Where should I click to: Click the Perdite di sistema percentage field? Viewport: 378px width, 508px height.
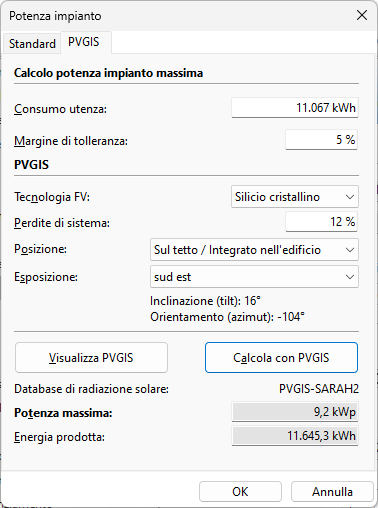(321, 222)
